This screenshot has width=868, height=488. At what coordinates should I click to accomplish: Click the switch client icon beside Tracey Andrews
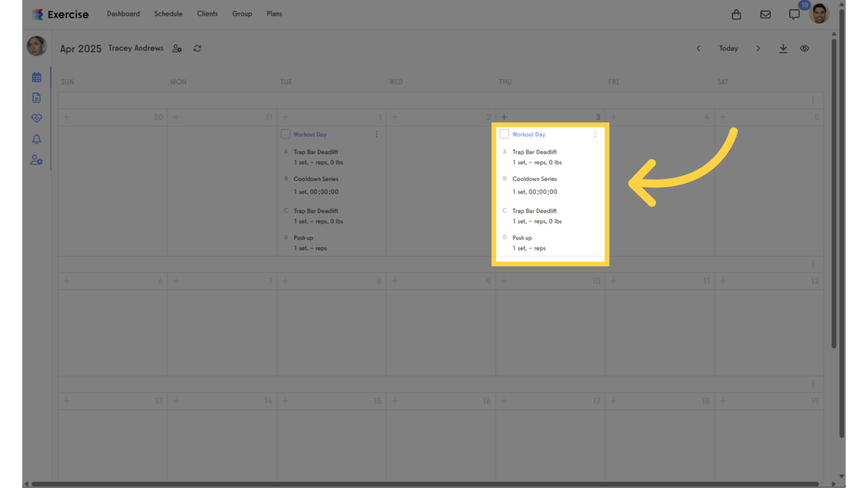(x=177, y=48)
